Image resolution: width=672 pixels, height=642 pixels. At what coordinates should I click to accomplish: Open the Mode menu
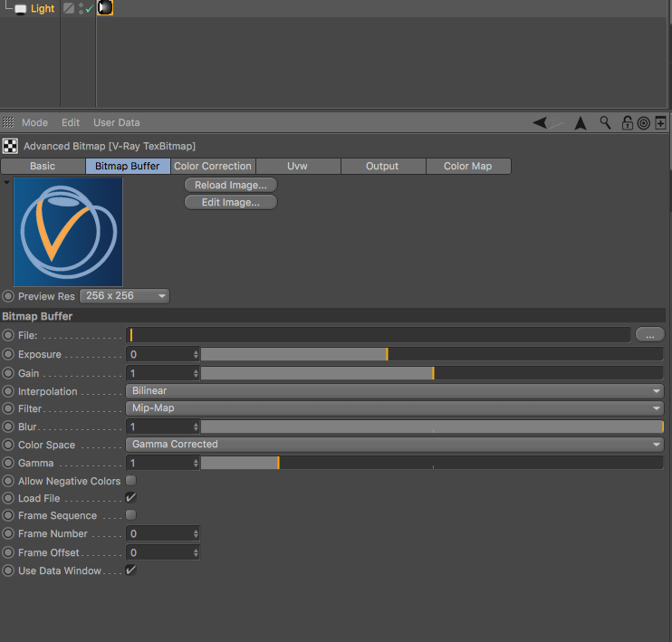(x=34, y=122)
